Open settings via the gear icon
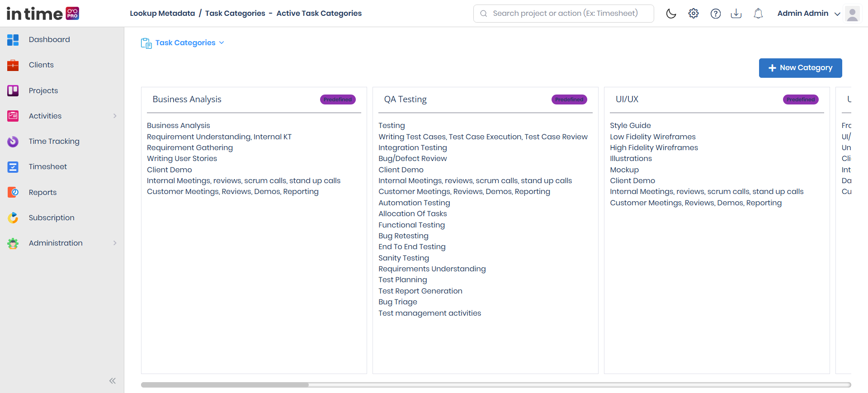The height and width of the screenshot is (393, 868). point(693,14)
